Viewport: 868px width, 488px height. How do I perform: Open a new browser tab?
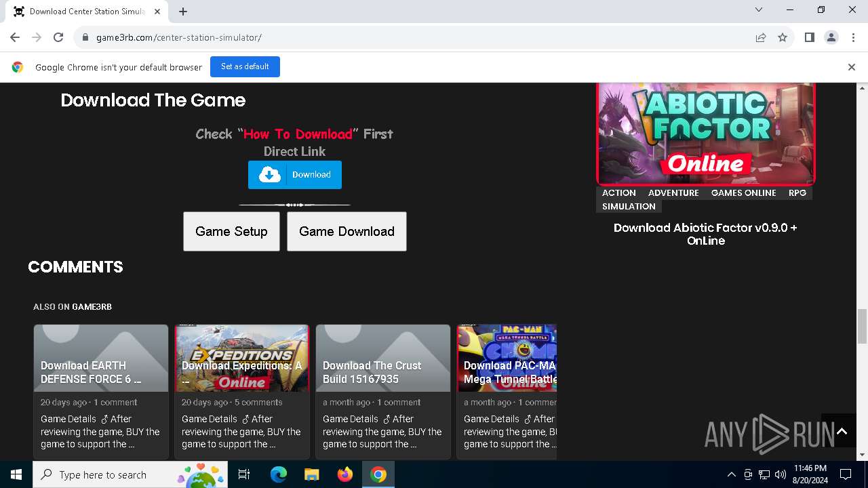coord(183,12)
